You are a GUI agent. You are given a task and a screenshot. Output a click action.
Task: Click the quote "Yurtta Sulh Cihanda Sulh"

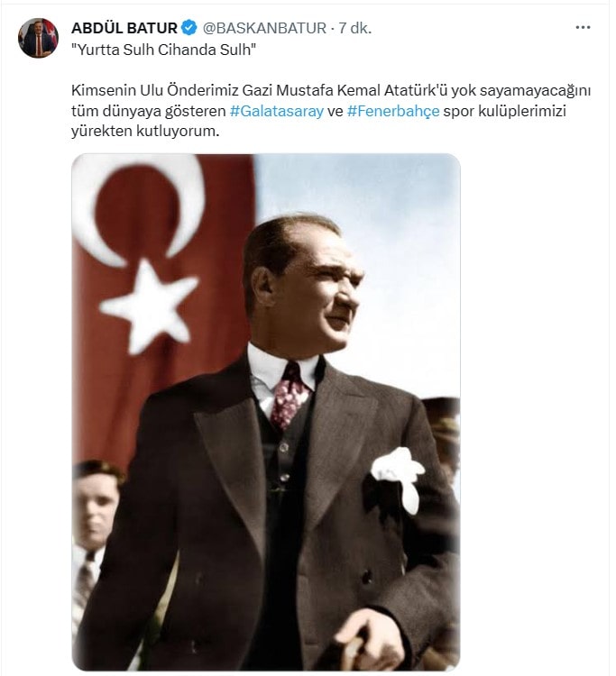coord(163,50)
